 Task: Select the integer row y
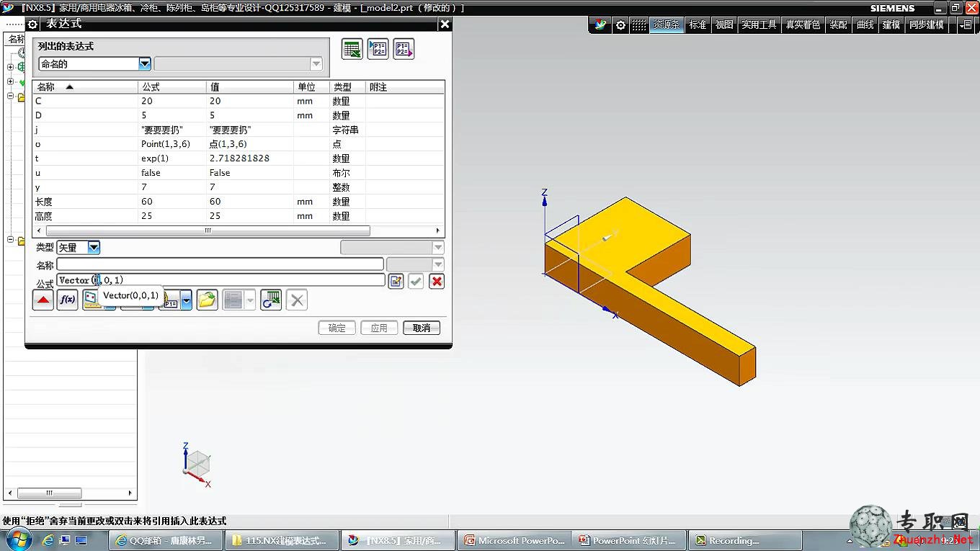click(238, 187)
